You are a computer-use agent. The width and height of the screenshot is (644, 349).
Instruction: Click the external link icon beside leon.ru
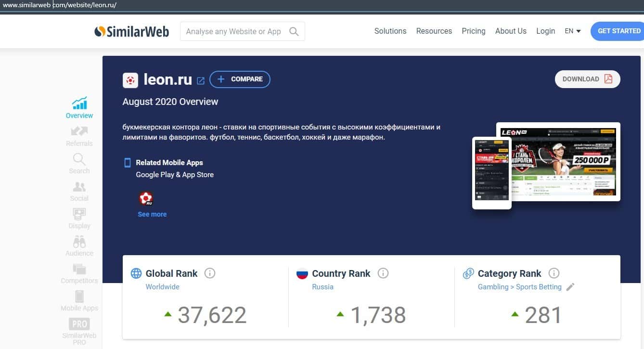[x=201, y=80]
